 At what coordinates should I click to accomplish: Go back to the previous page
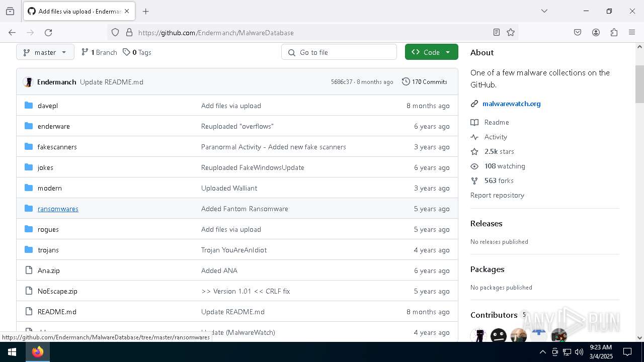pos(12,33)
